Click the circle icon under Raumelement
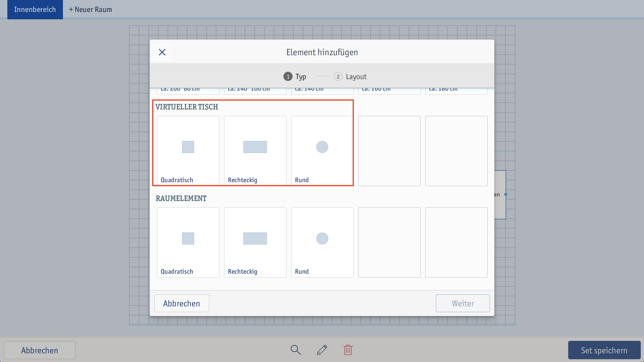The width and height of the screenshot is (644, 362). pos(322,238)
